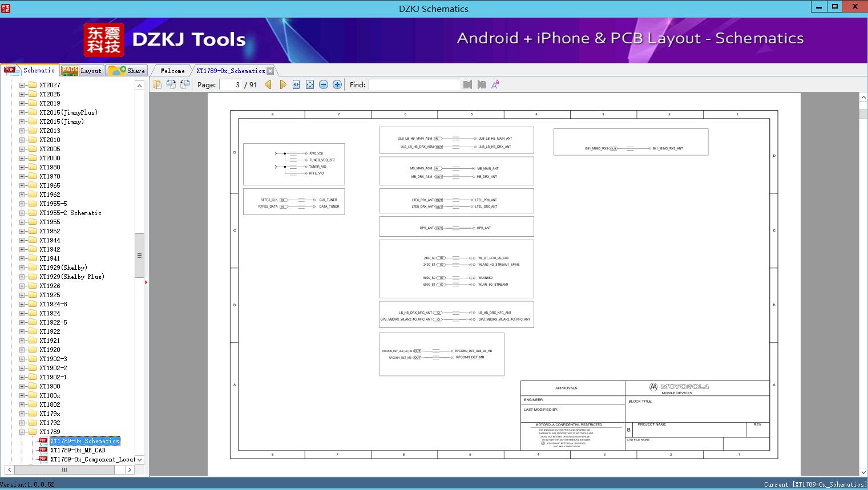
Task: Switch to the Layout tab
Action: [x=82, y=70]
